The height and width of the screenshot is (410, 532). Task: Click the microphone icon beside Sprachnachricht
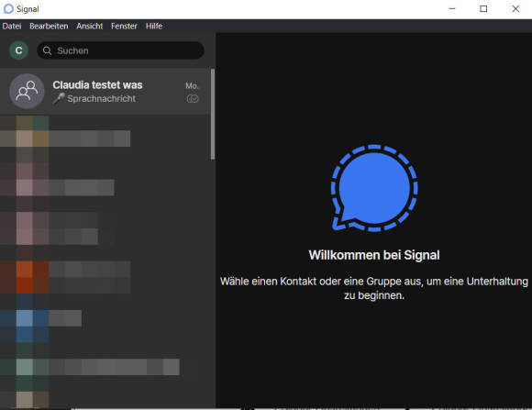[59, 98]
